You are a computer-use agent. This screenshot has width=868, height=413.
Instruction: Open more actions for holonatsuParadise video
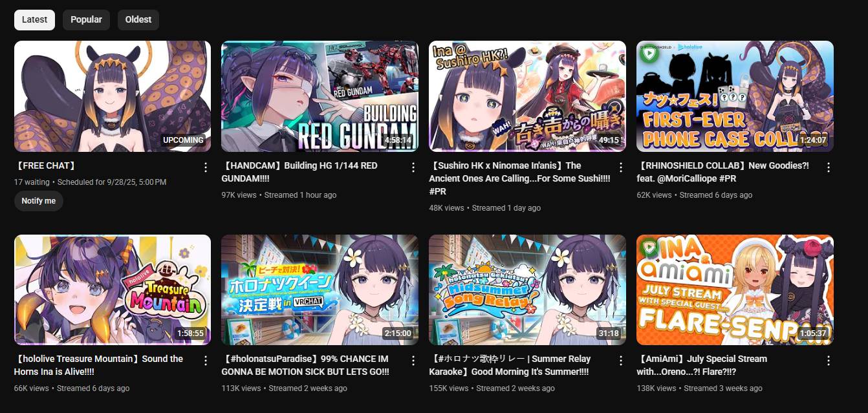point(413,361)
